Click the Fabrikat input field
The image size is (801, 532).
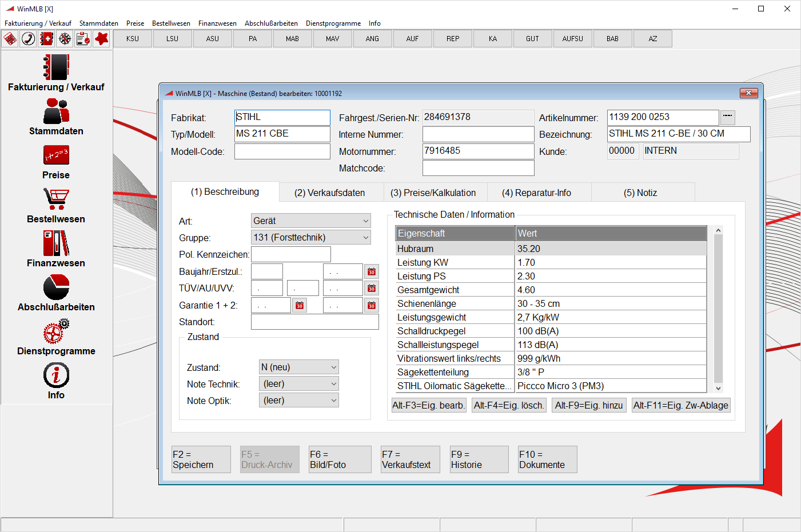[x=282, y=118]
